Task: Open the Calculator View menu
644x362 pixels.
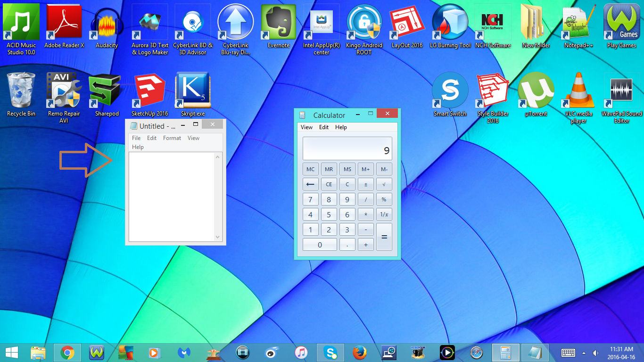Action: (306, 127)
